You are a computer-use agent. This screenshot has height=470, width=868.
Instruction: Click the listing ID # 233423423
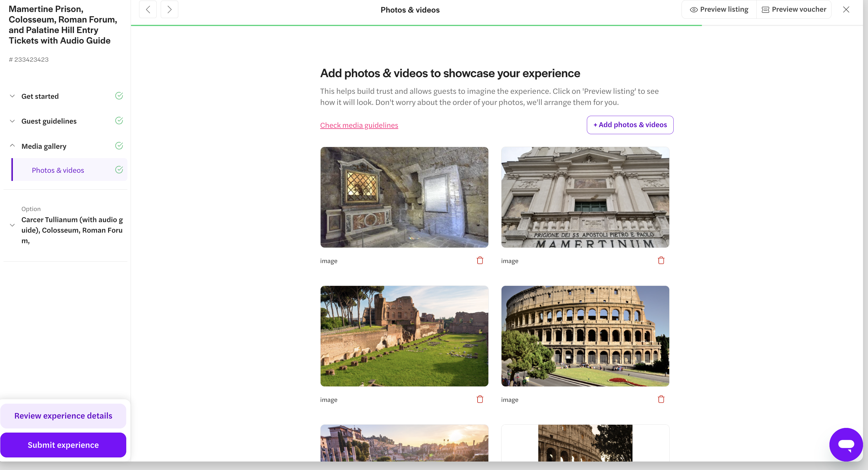29,60
